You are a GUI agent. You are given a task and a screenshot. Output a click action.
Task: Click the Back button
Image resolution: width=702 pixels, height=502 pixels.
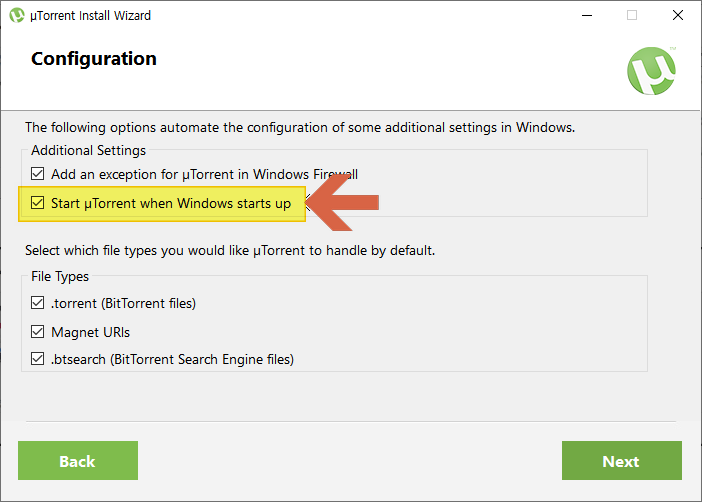coord(78,461)
